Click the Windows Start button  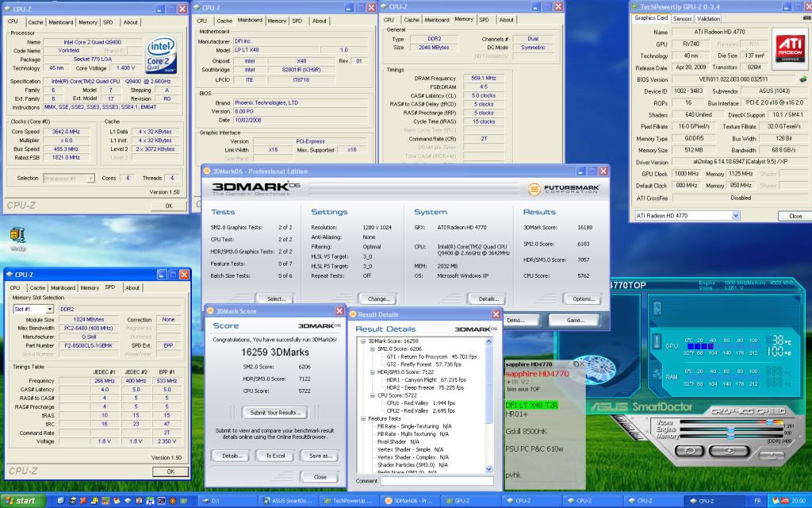click(x=21, y=501)
